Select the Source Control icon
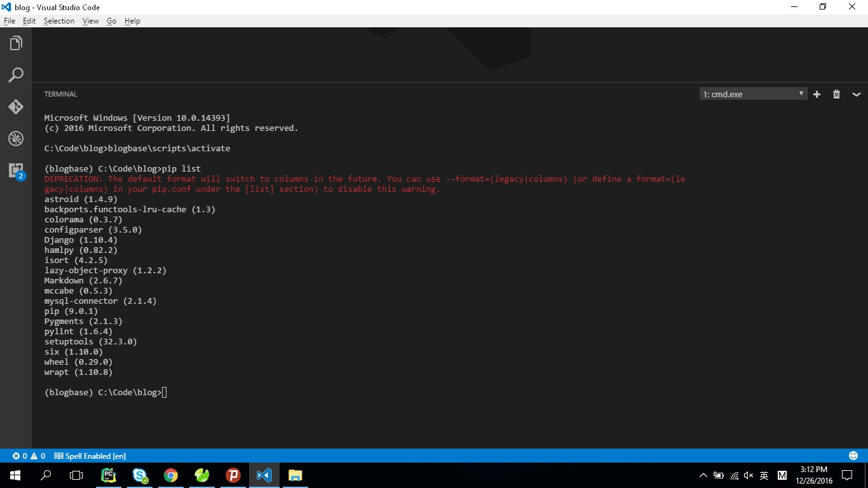The image size is (868, 488). click(x=15, y=106)
